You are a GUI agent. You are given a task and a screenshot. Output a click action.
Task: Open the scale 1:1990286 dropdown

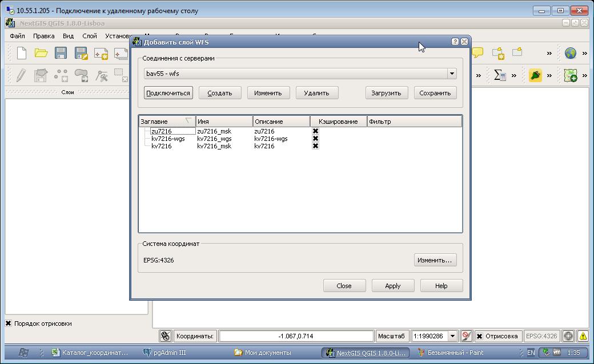[452, 336]
